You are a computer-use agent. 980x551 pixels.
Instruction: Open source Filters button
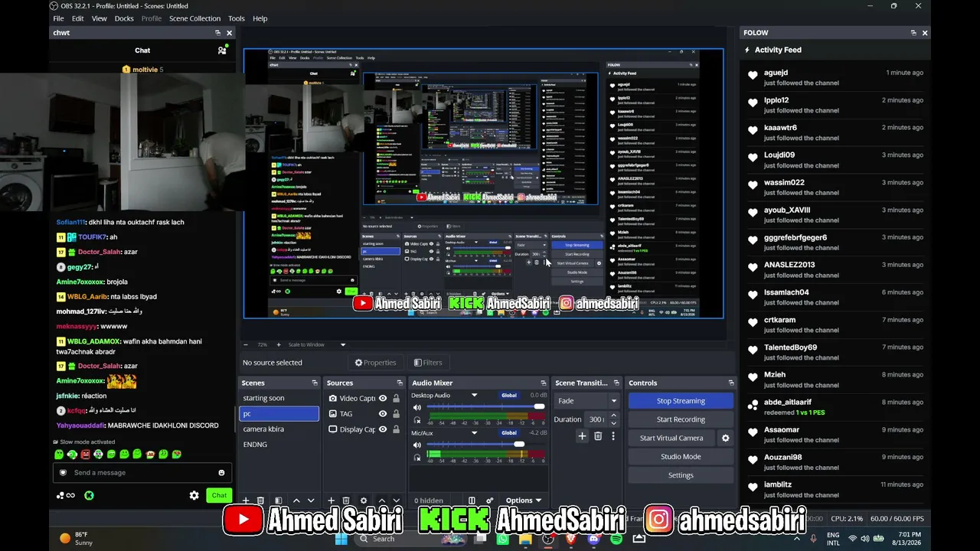tap(428, 363)
